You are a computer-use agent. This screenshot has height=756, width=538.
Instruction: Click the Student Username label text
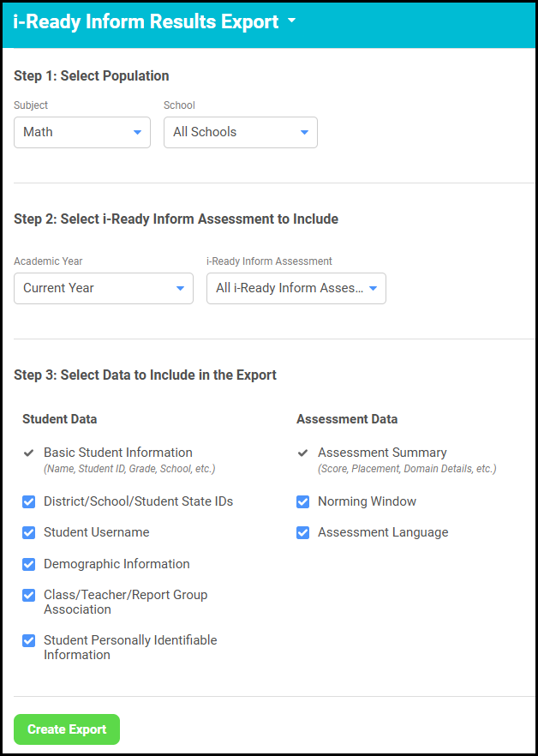pos(97,532)
